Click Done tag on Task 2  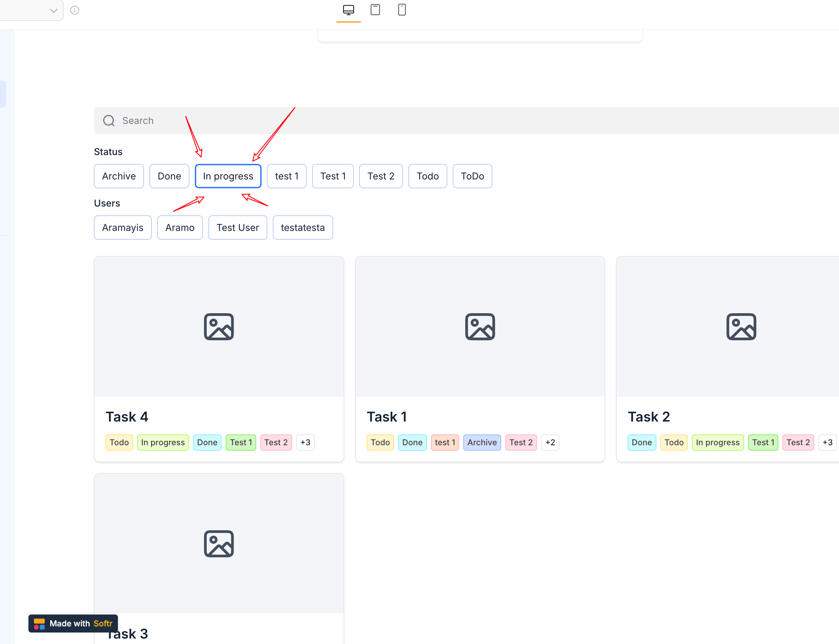642,442
